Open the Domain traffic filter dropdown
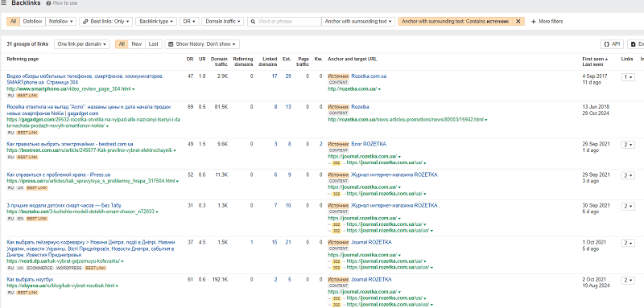This screenshot has width=644, height=308. coord(223,22)
